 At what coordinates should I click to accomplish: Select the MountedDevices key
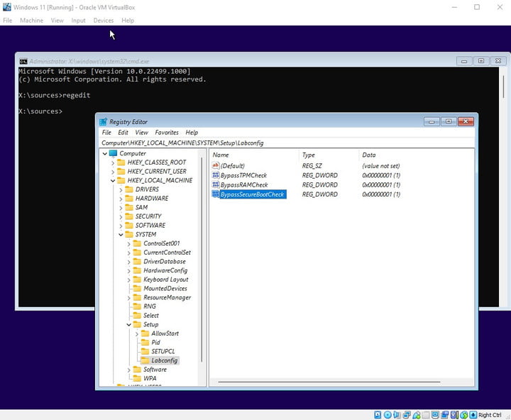pos(165,288)
